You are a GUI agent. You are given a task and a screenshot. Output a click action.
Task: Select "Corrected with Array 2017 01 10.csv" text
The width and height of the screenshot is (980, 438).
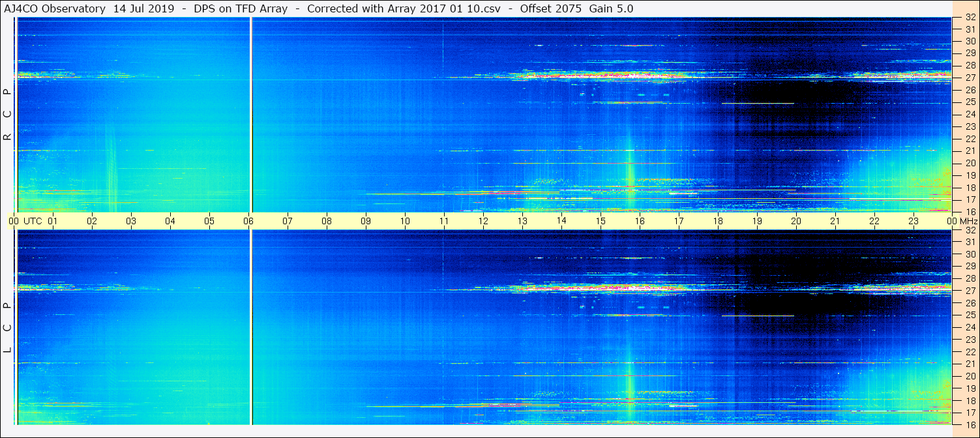point(404,8)
